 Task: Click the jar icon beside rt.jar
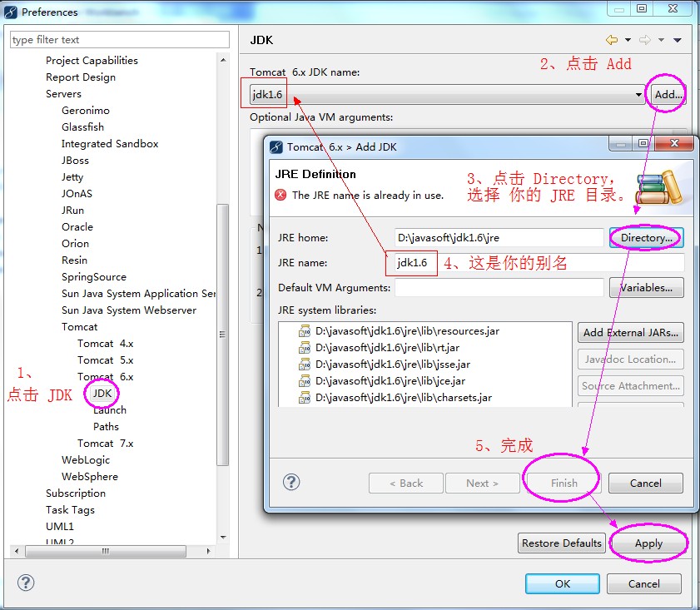[x=305, y=348]
